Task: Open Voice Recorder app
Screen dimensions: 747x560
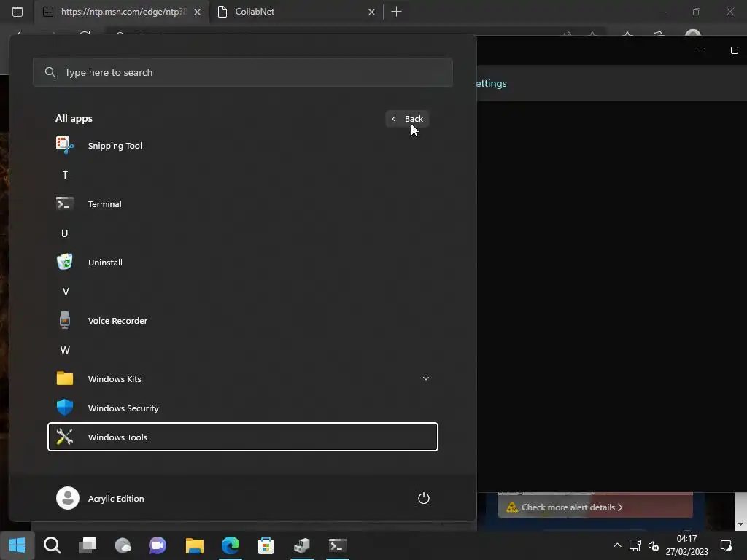Action: [x=242, y=321]
